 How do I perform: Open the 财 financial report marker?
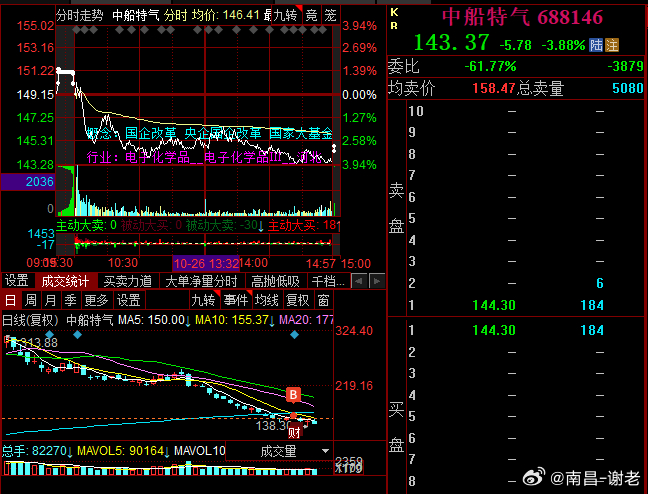click(x=294, y=432)
